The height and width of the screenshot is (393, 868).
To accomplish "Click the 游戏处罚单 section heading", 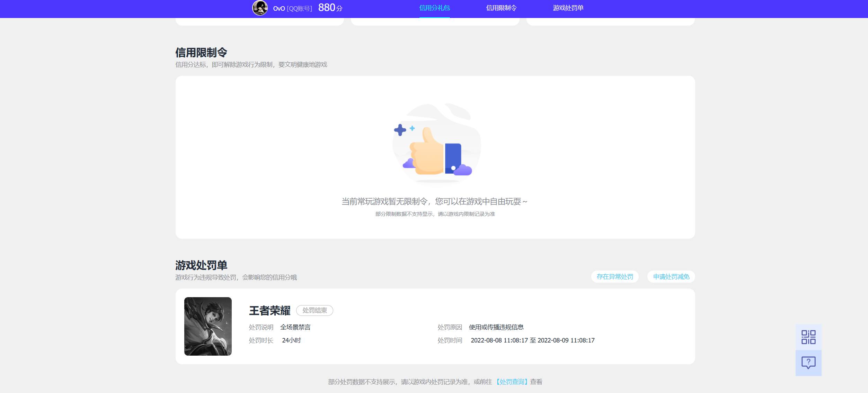I will (x=201, y=265).
